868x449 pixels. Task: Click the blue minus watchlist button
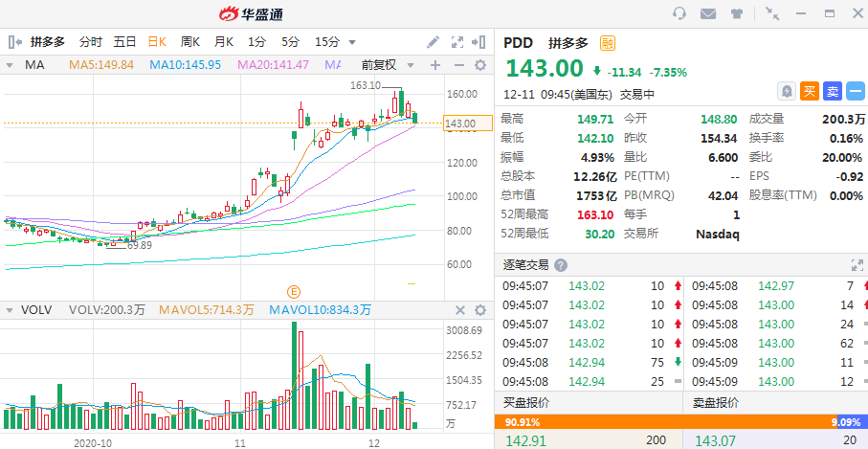pos(856,91)
